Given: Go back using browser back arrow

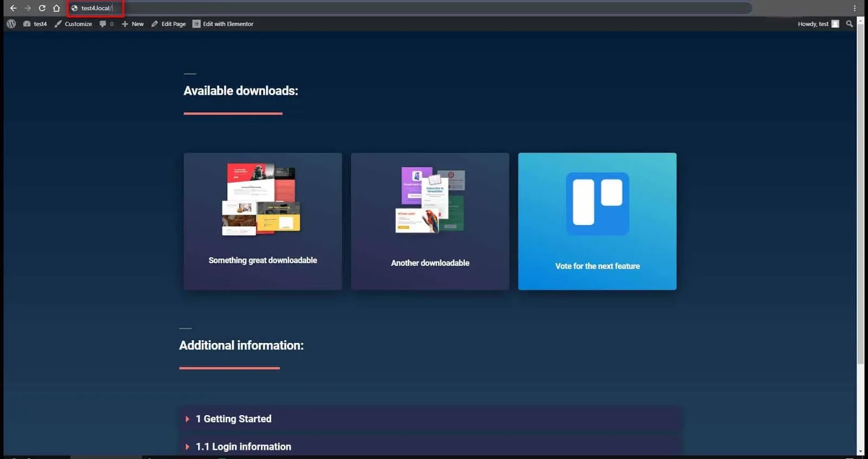Looking at the screenshot, I should [x=13, y=8].
